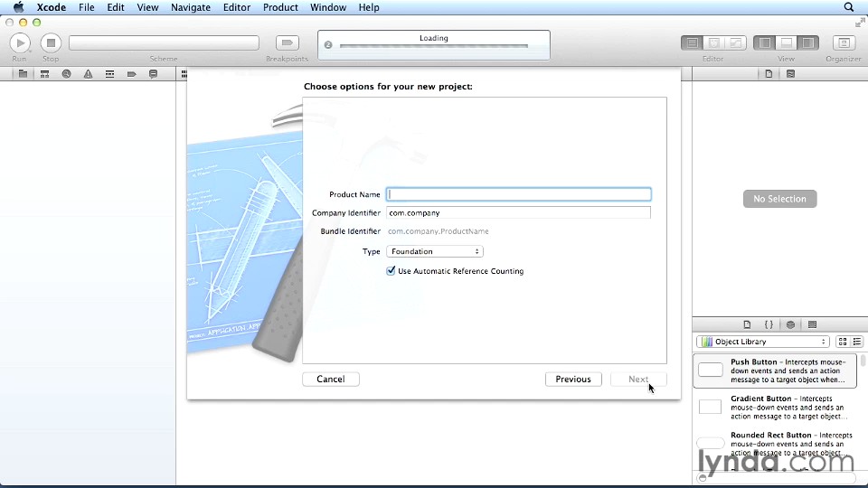
Task: Click the Cancel button
Action: click(330, 380)
